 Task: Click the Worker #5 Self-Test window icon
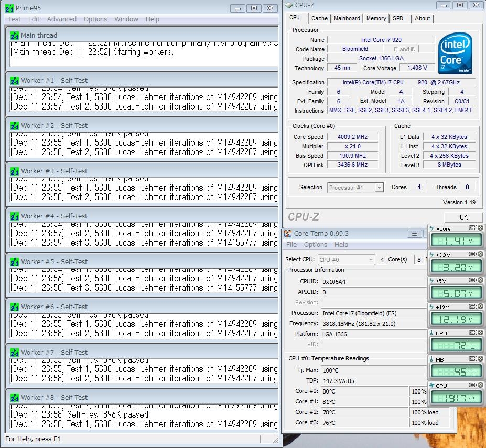pos(15,261)
